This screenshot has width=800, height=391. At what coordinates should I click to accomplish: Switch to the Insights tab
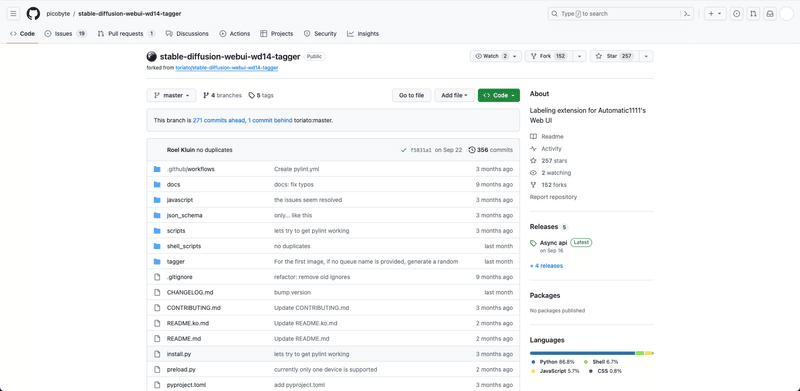click(363, 34)
